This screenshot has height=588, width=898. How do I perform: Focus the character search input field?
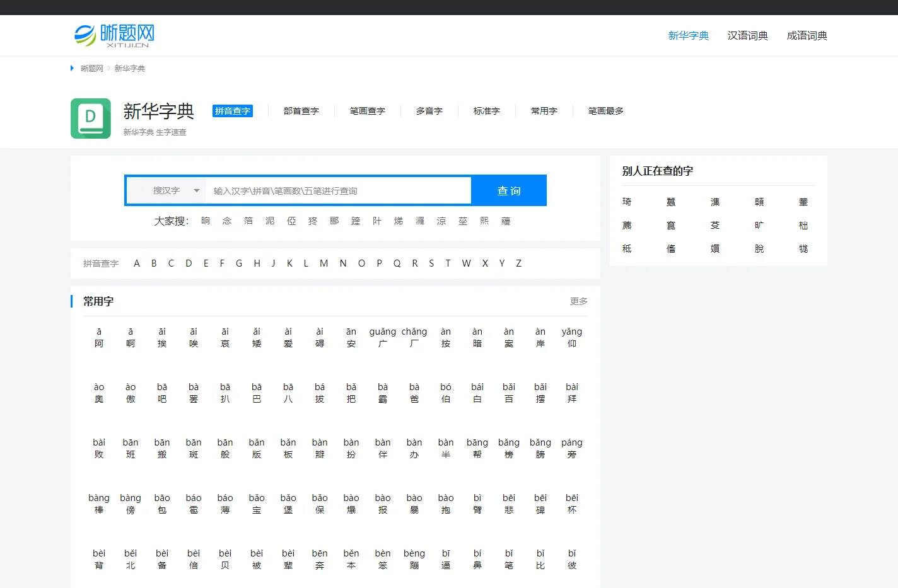[x=338, y=190]
